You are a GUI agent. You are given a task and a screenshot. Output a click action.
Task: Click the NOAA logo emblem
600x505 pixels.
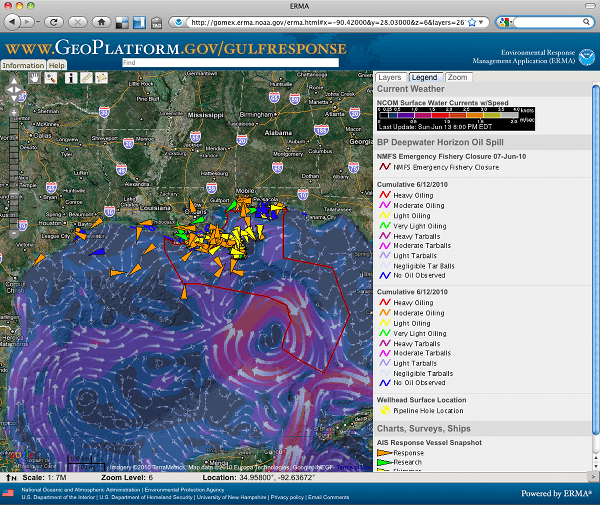coord(587,57)
